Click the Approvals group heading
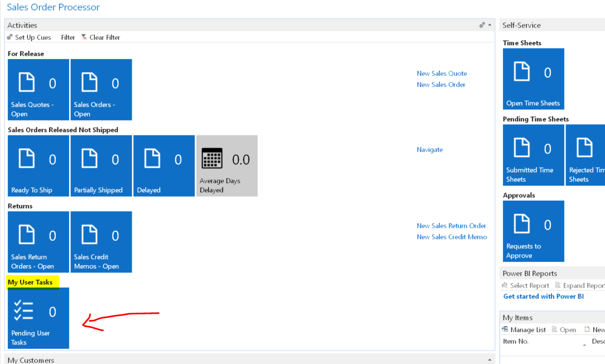This screenshot has height=364, width=605. click(519, 195)
